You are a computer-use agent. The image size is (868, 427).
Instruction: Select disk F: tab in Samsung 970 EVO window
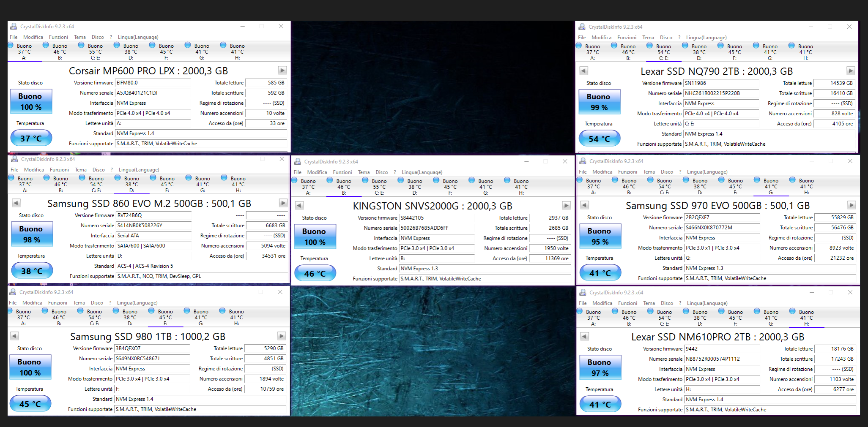(735, 187)
